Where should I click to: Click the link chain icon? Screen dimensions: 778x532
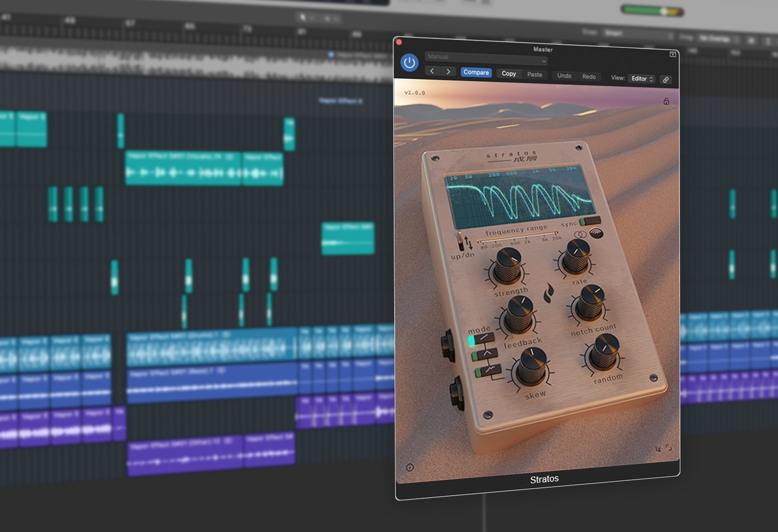click(666, 80)
